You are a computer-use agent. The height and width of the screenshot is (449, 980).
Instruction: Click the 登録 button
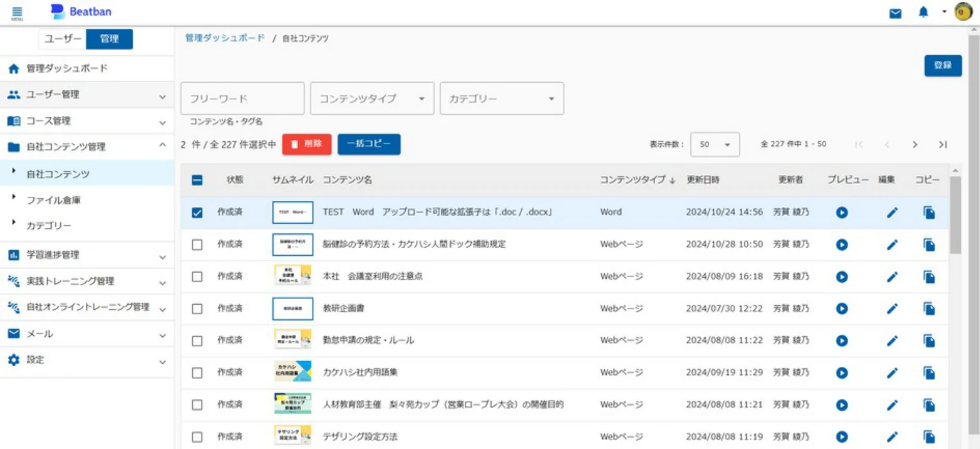pos(943,65)
